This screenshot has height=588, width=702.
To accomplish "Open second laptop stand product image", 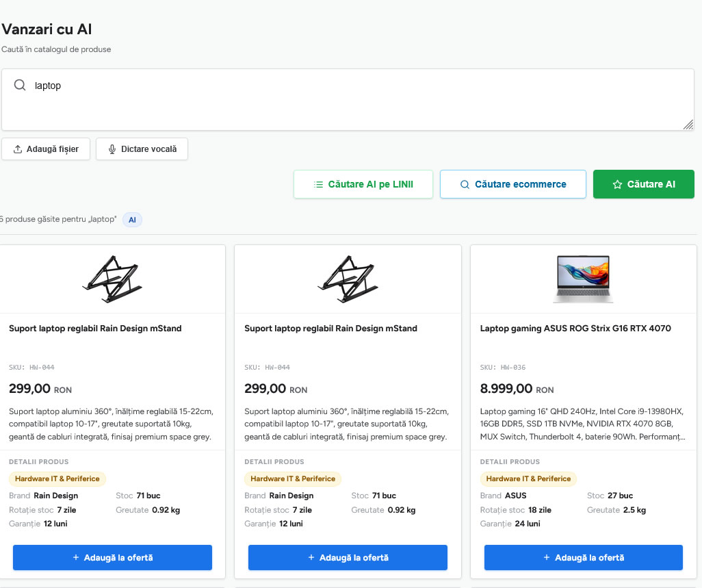I will click(348, 279).
